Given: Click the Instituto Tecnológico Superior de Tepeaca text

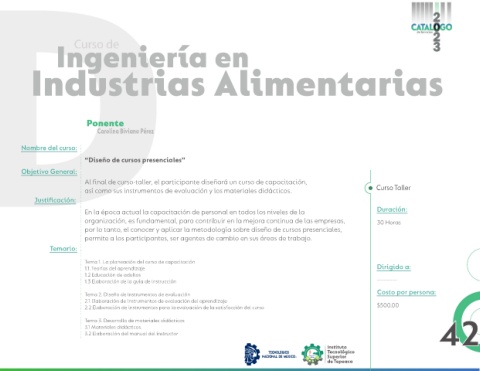Looking at the screenshot, I should click(x=341, y=354).
